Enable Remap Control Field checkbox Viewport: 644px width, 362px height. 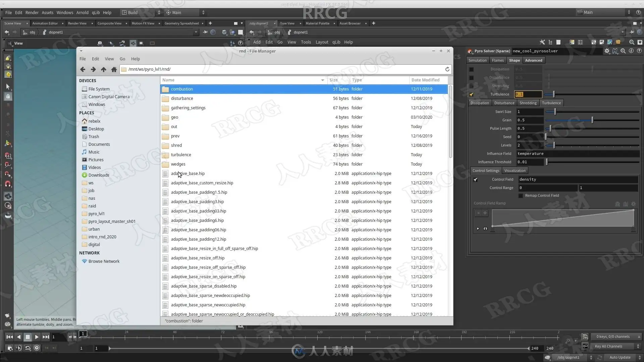(521, 196)
